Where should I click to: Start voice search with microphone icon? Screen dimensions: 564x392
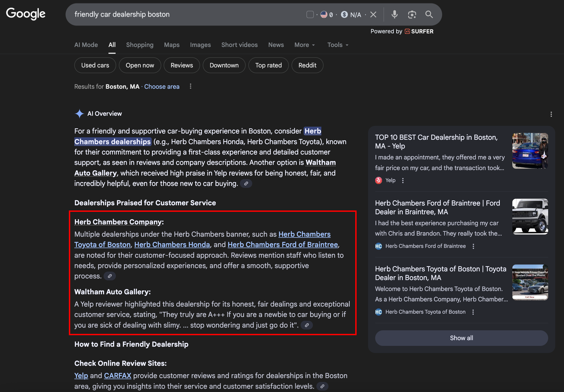(x=394, y=14)
